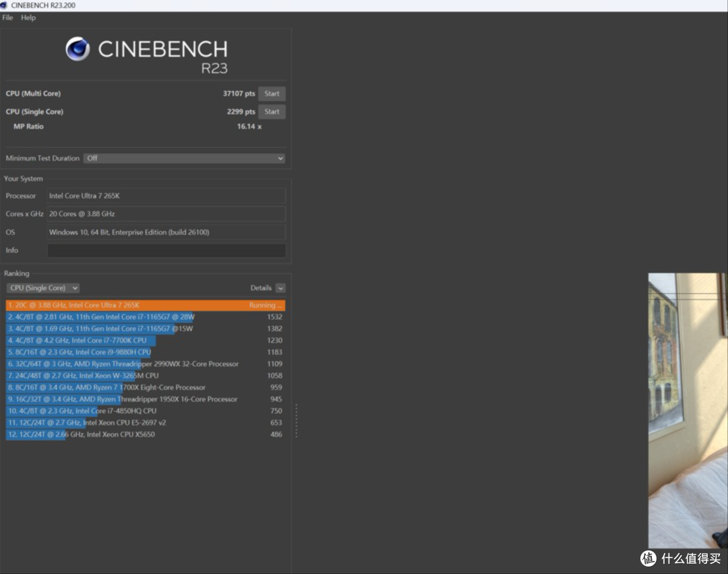
Task: Click the panel splitter dotted handle
Action: [296, 421]
